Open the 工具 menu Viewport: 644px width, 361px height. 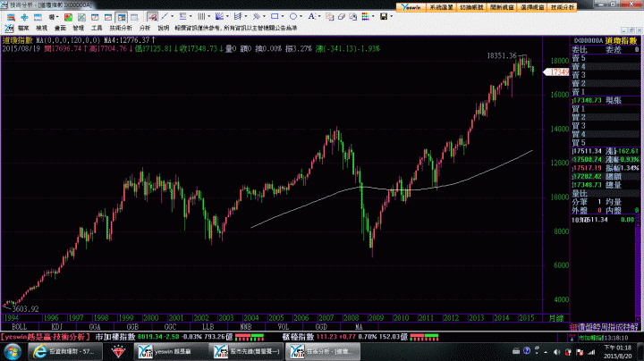(97, 28)
